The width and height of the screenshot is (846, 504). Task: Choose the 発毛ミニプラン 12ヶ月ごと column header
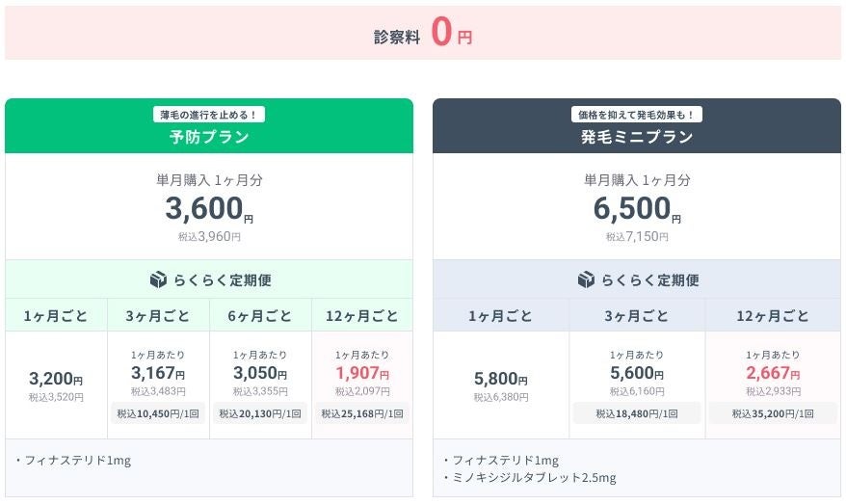773,316
